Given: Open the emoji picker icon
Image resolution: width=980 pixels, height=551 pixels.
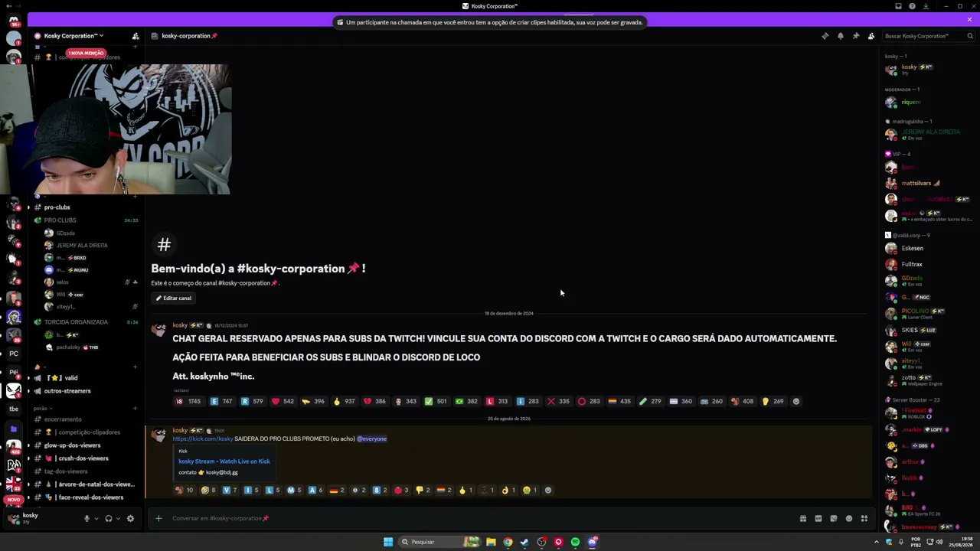Looking at the screenshot, I should [x=848, y=519].
